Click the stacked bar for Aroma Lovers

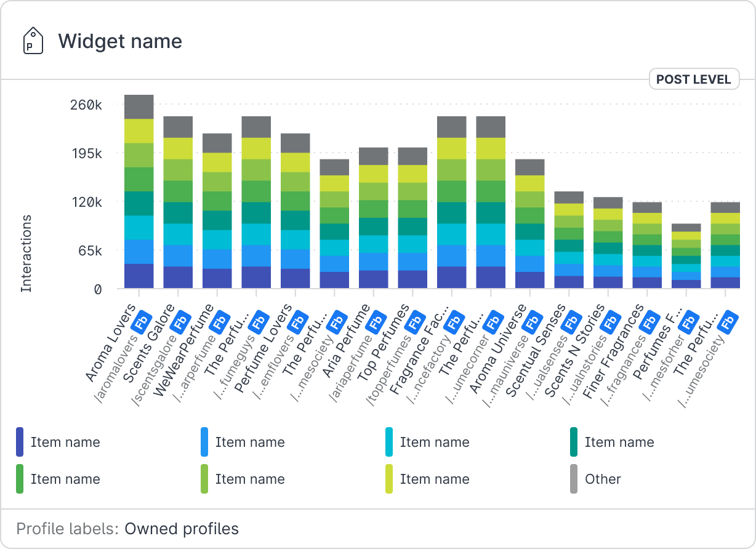pyautogui.click(x=139, y=191)
